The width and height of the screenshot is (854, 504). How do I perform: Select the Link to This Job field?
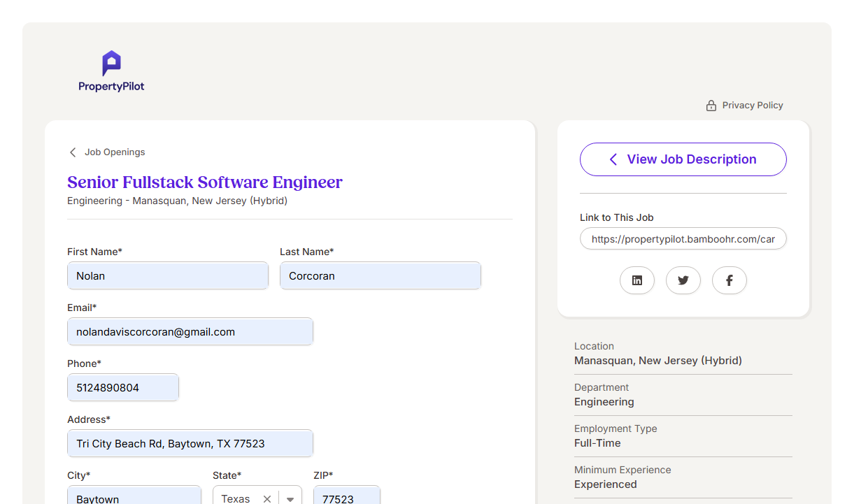683,239
